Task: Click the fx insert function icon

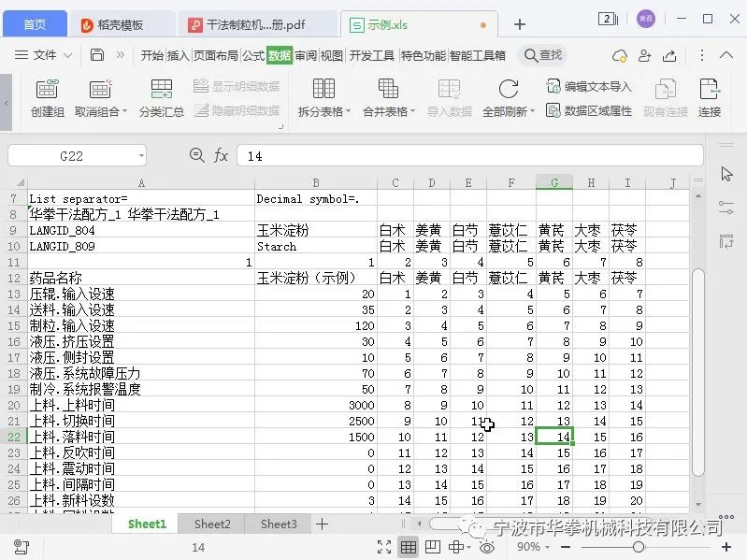Action: pos(221,156)
